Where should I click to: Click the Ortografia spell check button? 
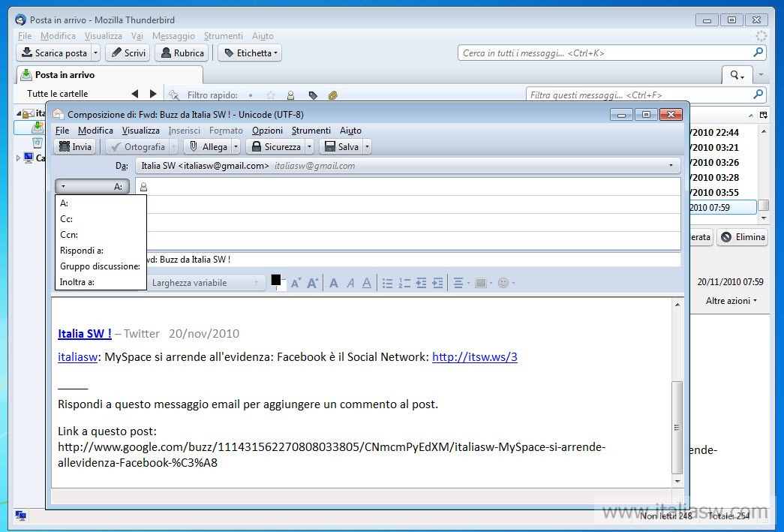[138, 146]
